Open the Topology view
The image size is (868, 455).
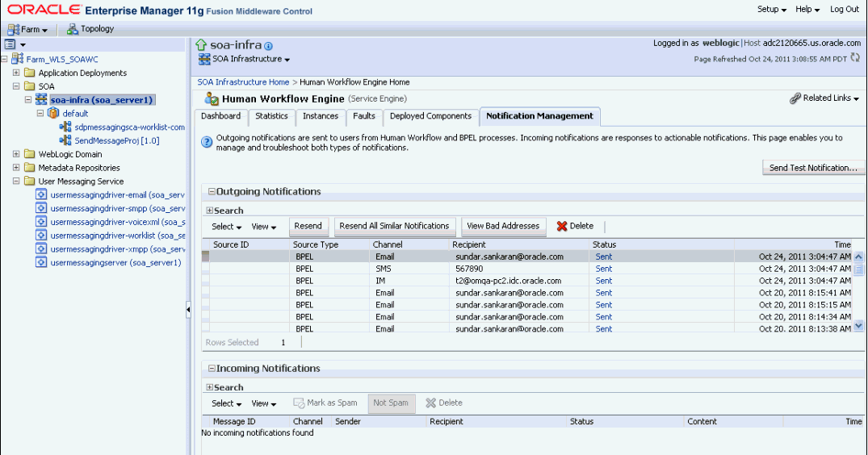[x=97, y=29]
